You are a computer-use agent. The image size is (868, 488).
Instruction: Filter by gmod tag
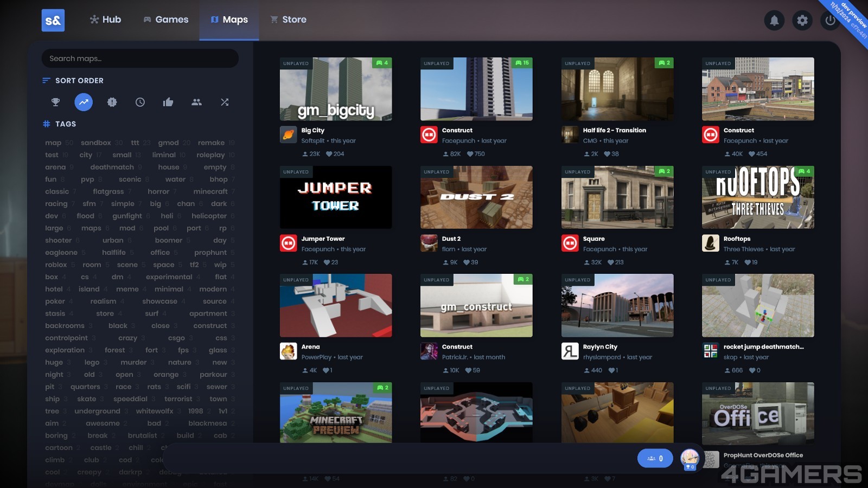click(x=168, y=143)
